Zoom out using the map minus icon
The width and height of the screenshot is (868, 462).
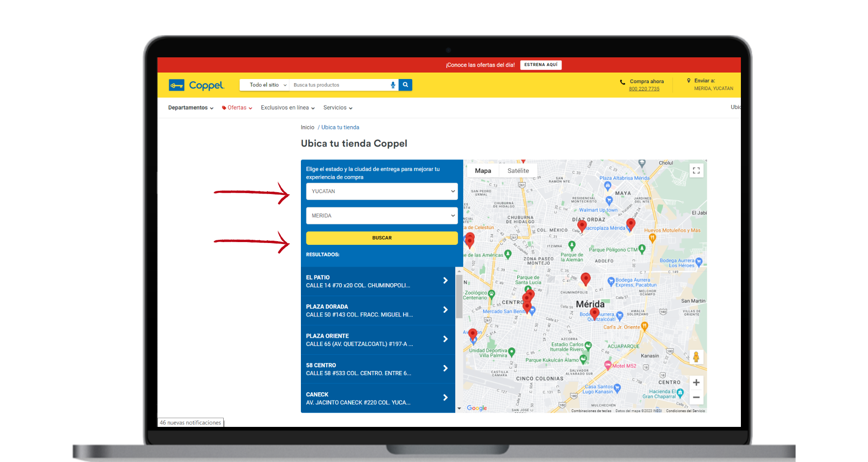tap(696, 397)
